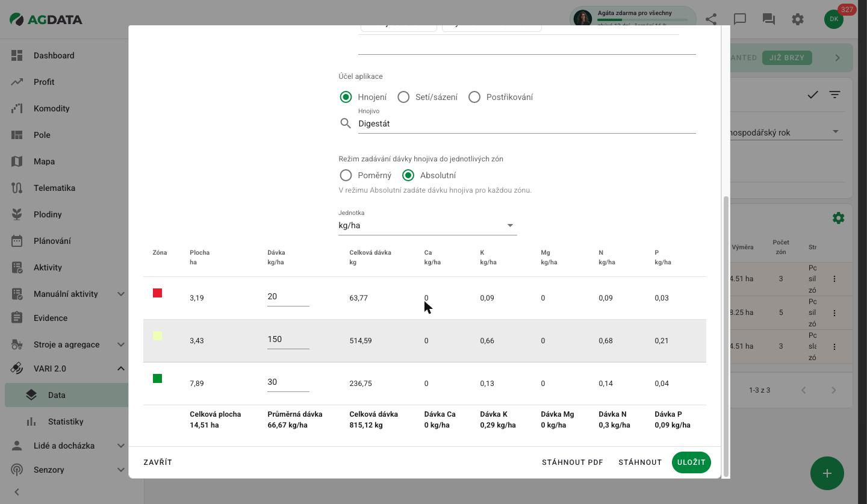
Task: Collapse the sidebar with bottom chevron
Action: (17, 492)
